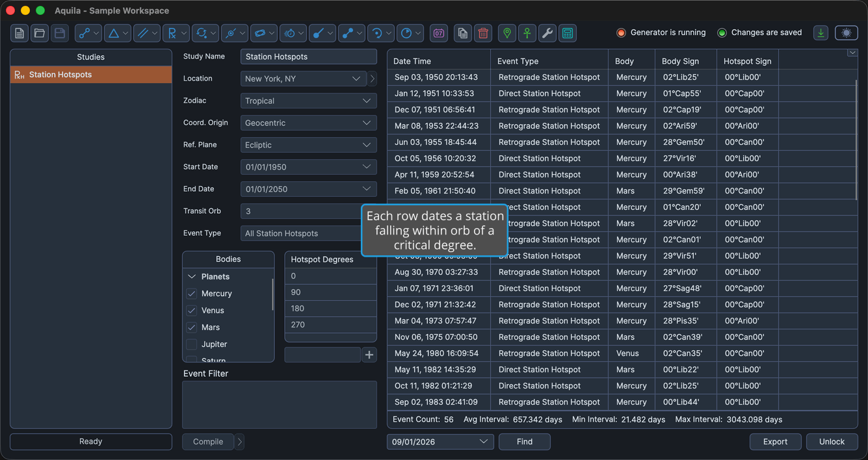Uncheck the Venus checkbox
The width and height of the screenshot is (868, 460).
[x=192, y=311]
